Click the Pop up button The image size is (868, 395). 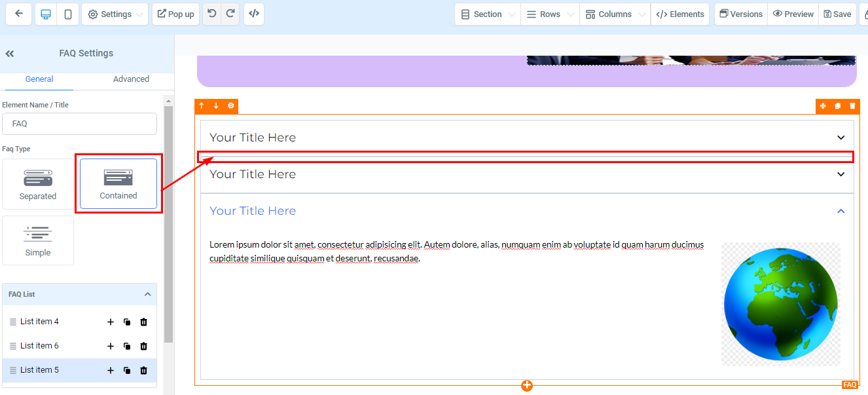(175, 14)
